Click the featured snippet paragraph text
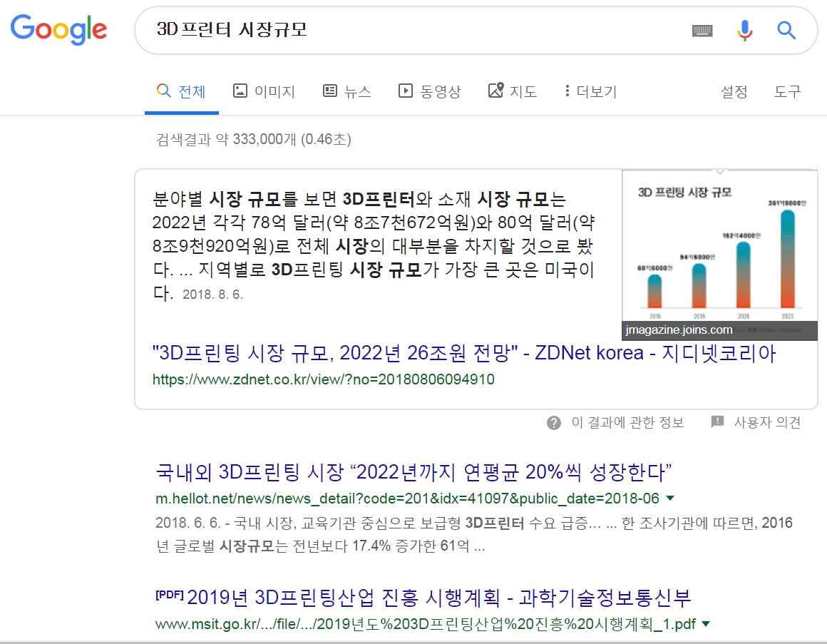This screenshot has height=644, width=827. coord(374,245)
